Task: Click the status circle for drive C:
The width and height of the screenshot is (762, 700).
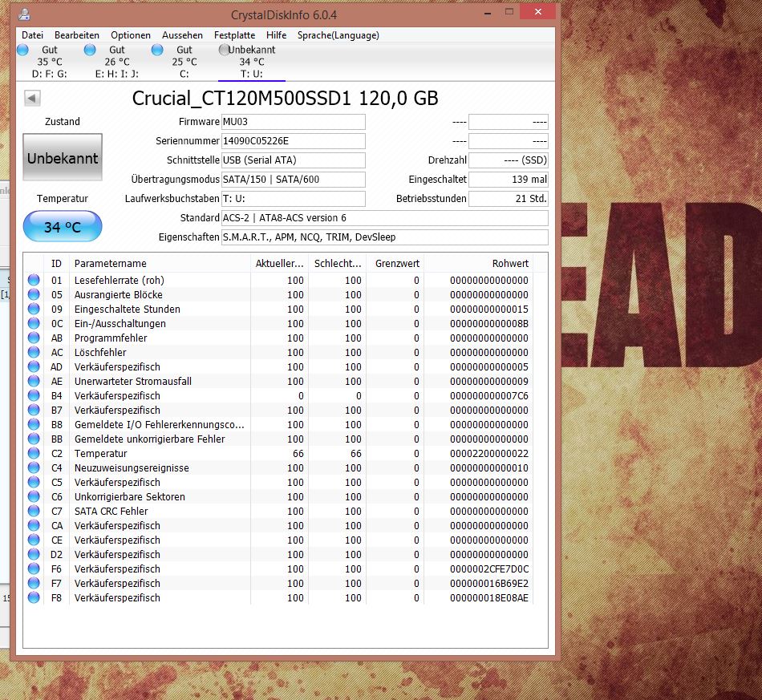Action: [157, 50]
